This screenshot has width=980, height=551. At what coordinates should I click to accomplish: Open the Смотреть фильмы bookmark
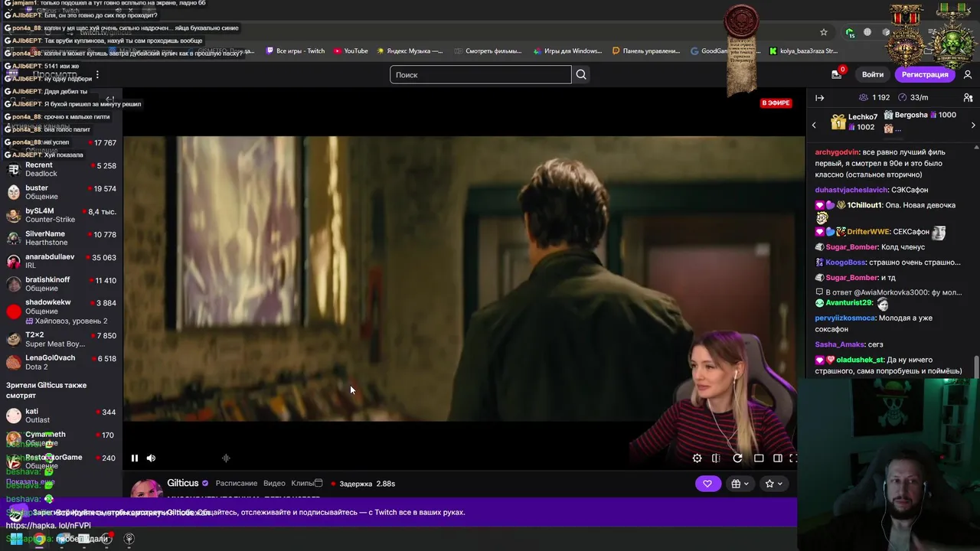pos(487,51)
